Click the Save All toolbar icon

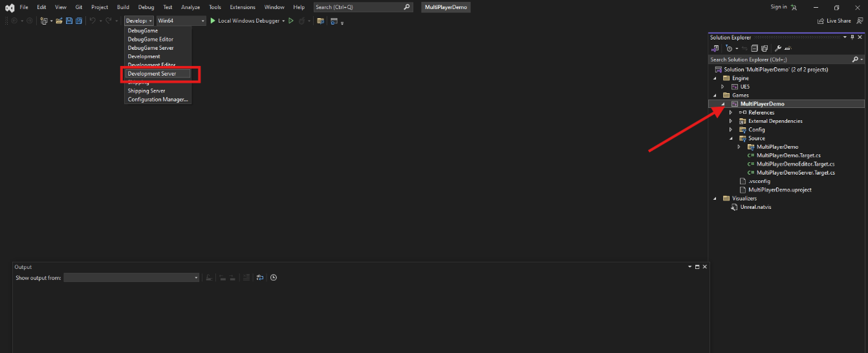[79, 21]
